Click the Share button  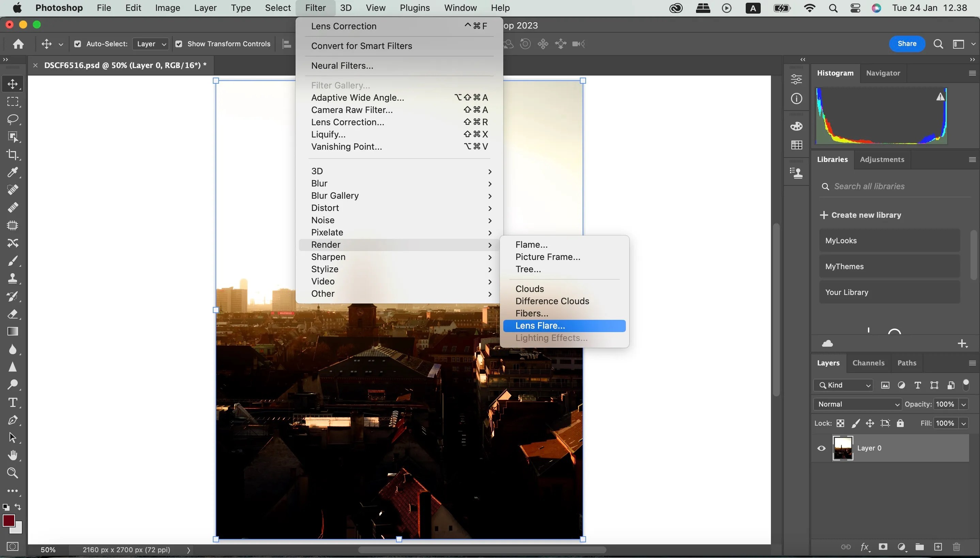click(x=907, y=44)
